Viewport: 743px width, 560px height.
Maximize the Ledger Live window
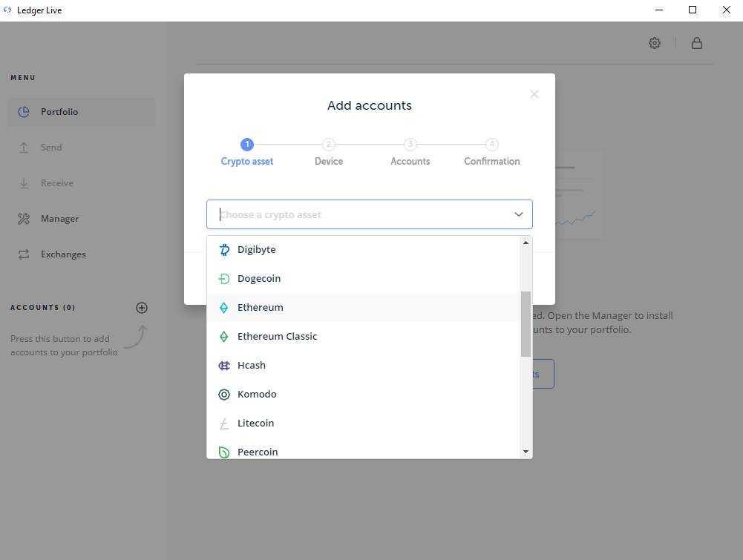click(x=693, y=10)
